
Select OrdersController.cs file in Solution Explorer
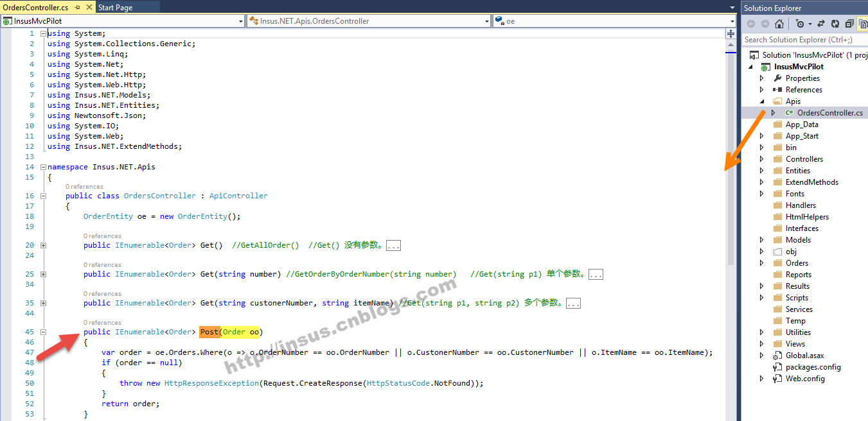coord(830,113)
